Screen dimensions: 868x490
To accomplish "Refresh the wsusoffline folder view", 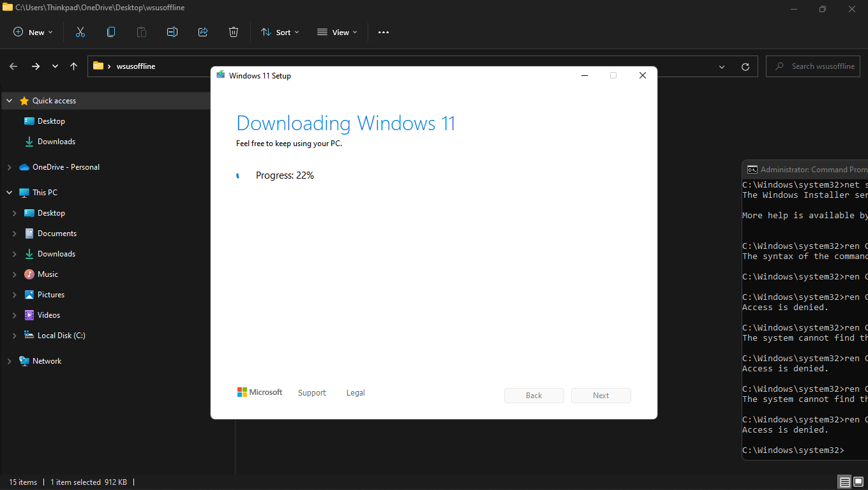I will click(745, 66).
